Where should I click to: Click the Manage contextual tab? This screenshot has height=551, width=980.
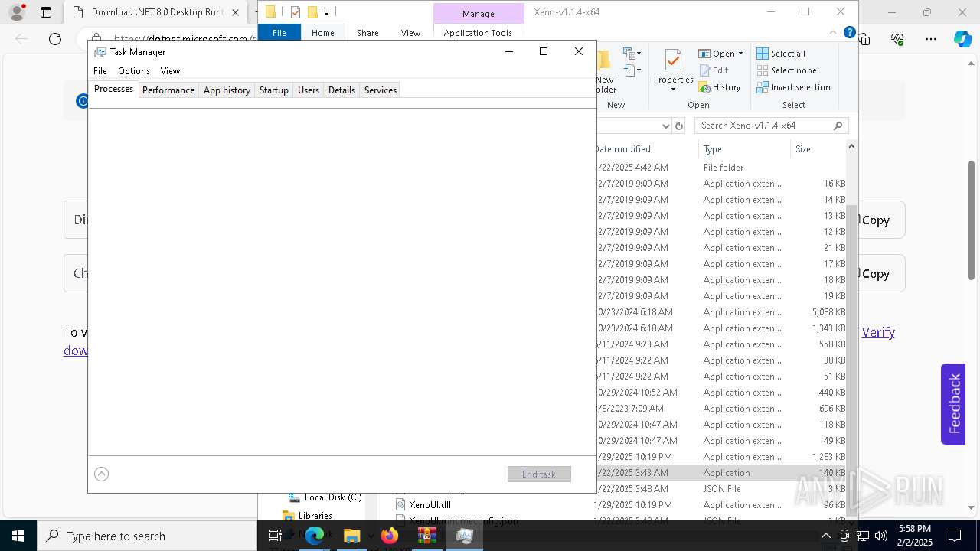click(x=479, y=14)
